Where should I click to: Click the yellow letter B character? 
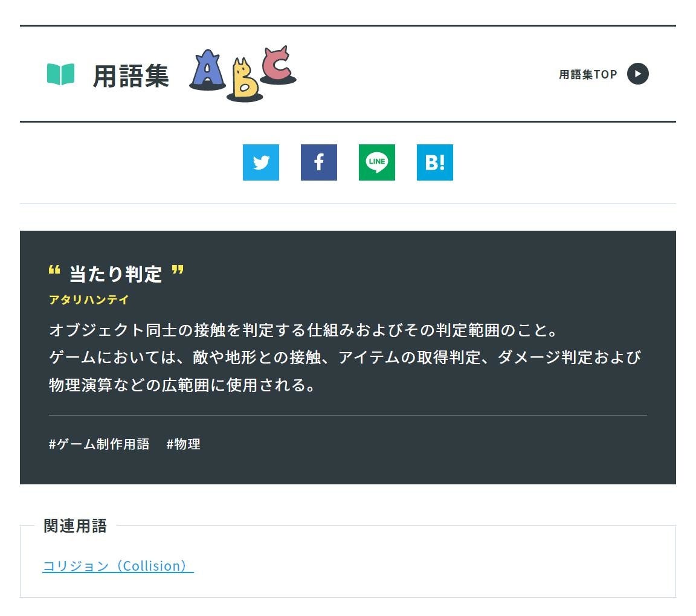point(245,80)
